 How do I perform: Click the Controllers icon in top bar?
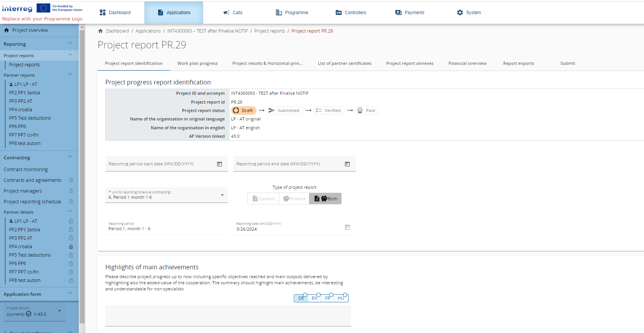338,13
